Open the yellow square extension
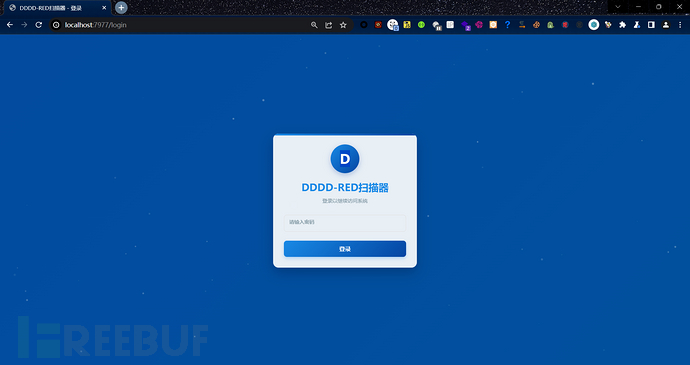The height and width of the screenshot is (365, 690). pos(407,25)
